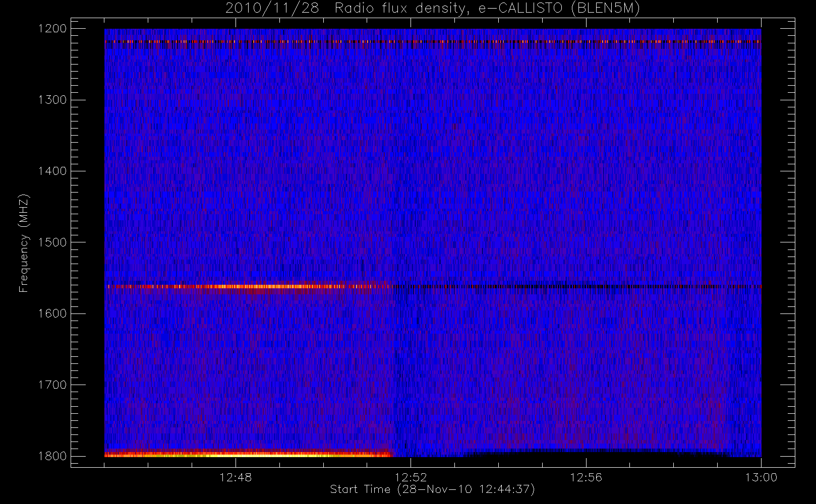Screen dimensions: 816x504
Task: Click the 'Start Time (28-Nov-10 12:44:37)' label
Action: [x=432, y=489]
